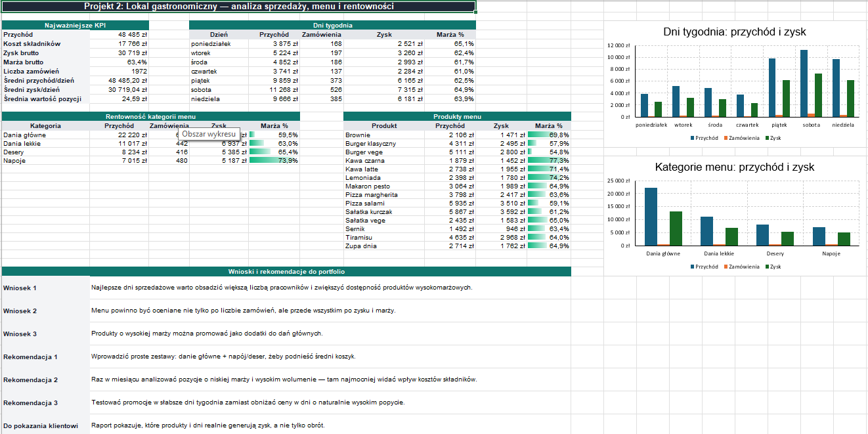868x434 pixels.
Task: Select Zamówienia legend entry in category chart
Action: coord(741,267)
